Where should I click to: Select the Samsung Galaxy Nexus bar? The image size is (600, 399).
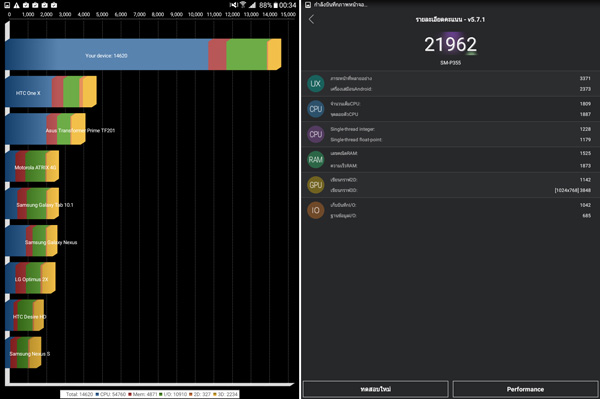point(31,241)
